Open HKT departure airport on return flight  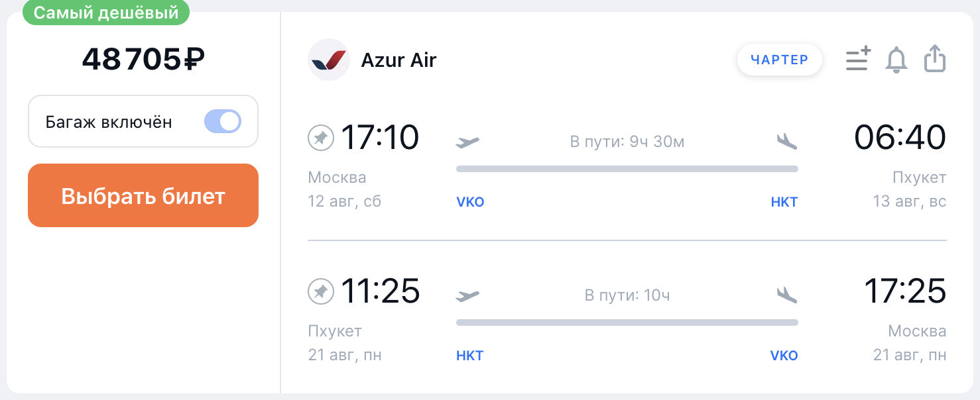[x=469, y=356]
